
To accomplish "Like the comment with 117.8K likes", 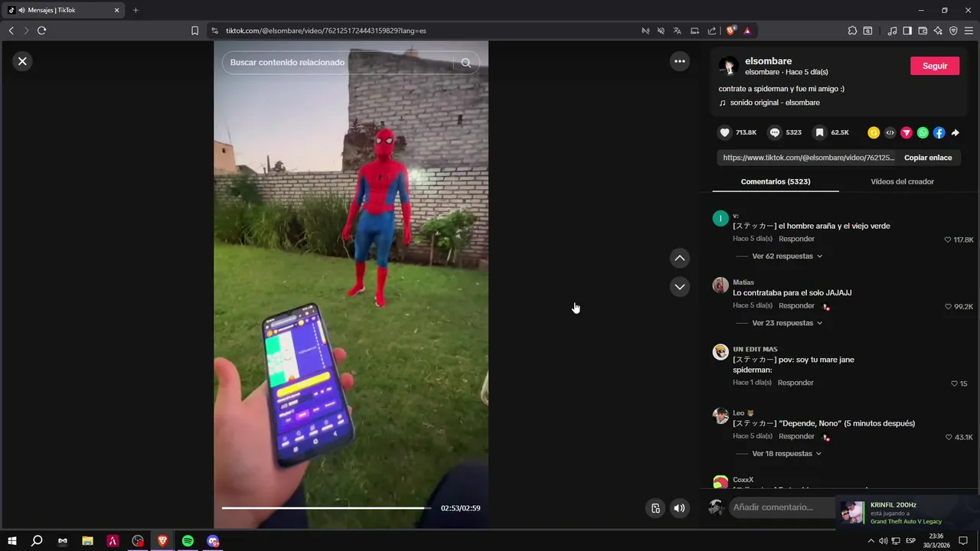I will point(948,240).
